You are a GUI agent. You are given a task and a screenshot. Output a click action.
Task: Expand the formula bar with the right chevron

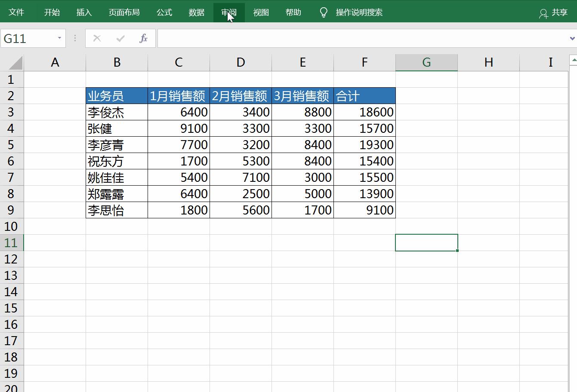coord(572,38)
